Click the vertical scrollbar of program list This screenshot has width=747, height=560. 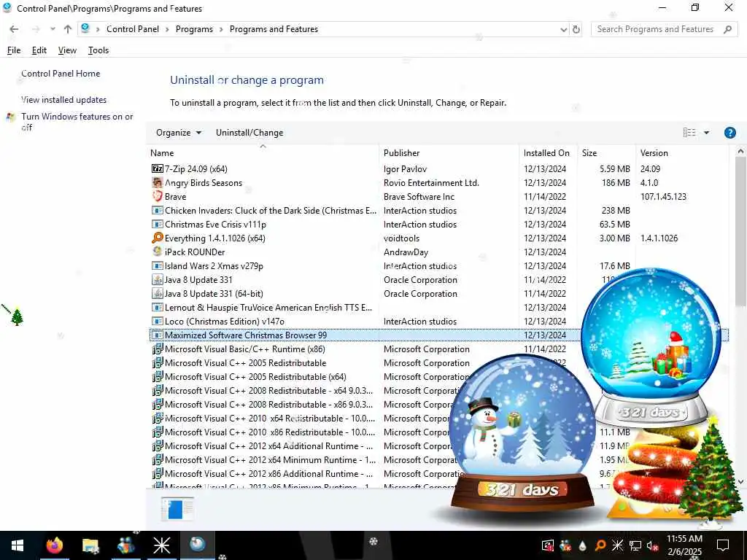coord(740,231)
